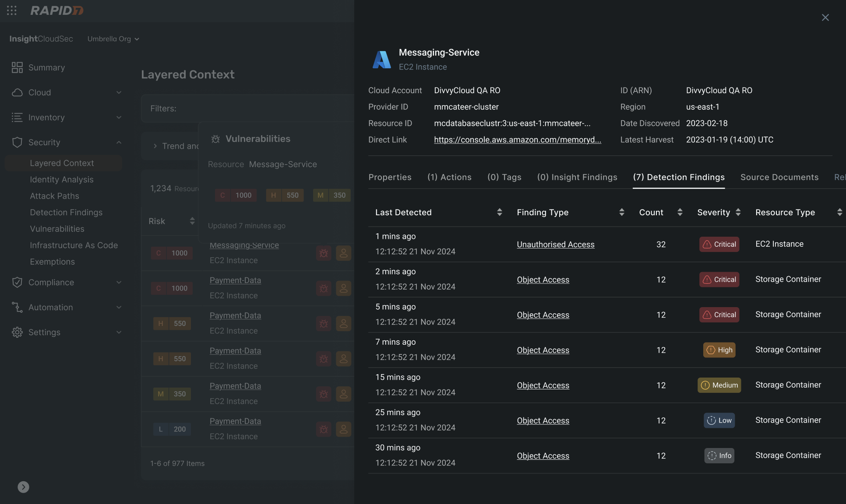Screen dimensions: 846x504
Task: Select the Security shield icon
Action: 17,142
